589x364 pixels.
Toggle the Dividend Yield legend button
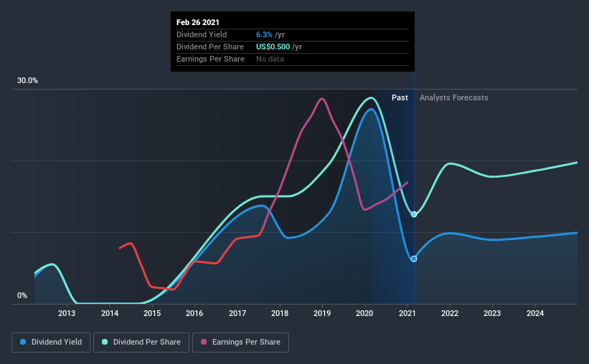tap(51, 343)
